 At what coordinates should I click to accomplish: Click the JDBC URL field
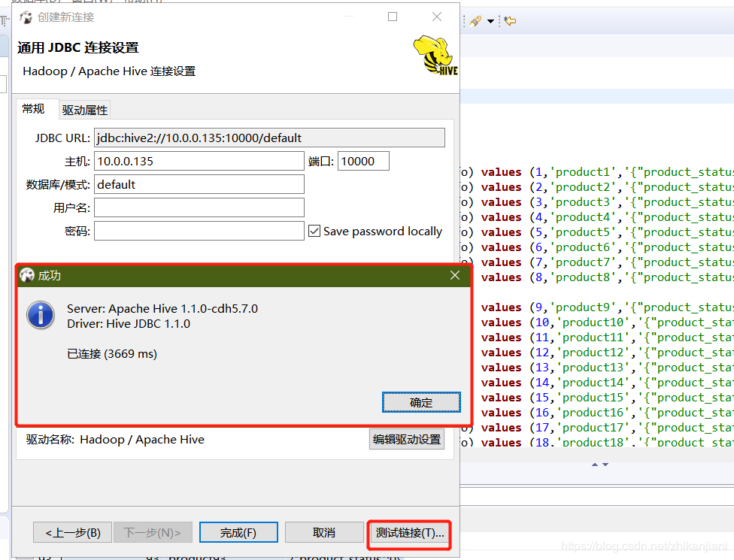269,138
